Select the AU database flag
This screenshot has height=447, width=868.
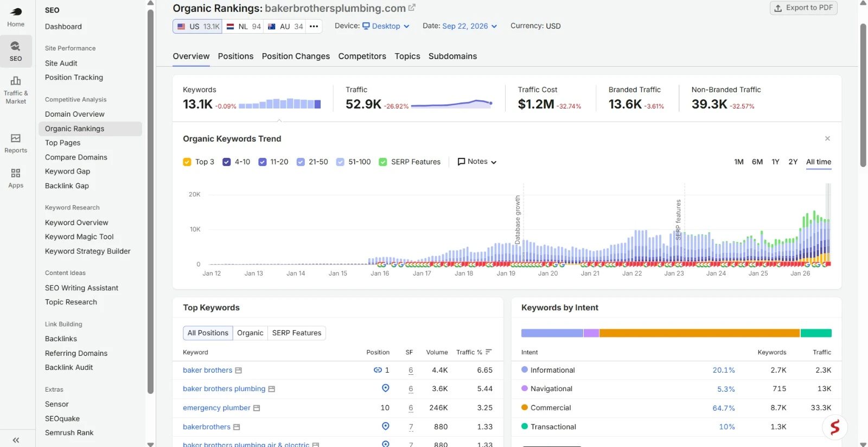point(272,26)
